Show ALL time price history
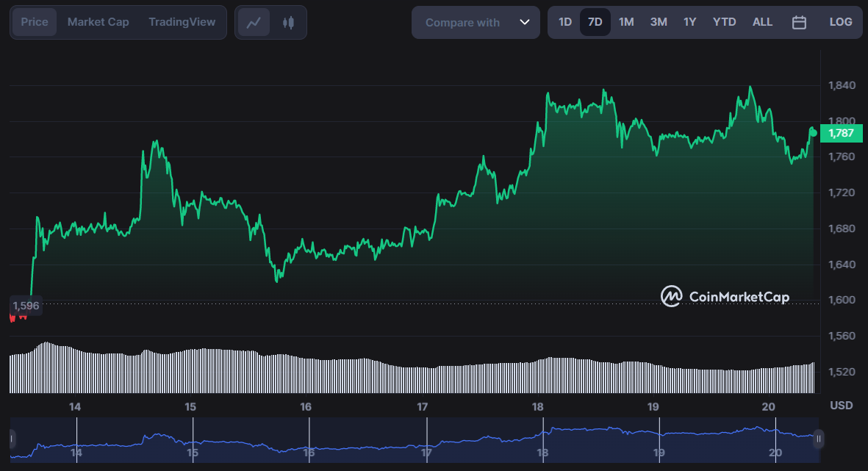Screen dimensions: 868x471 [x=762, y=22]
